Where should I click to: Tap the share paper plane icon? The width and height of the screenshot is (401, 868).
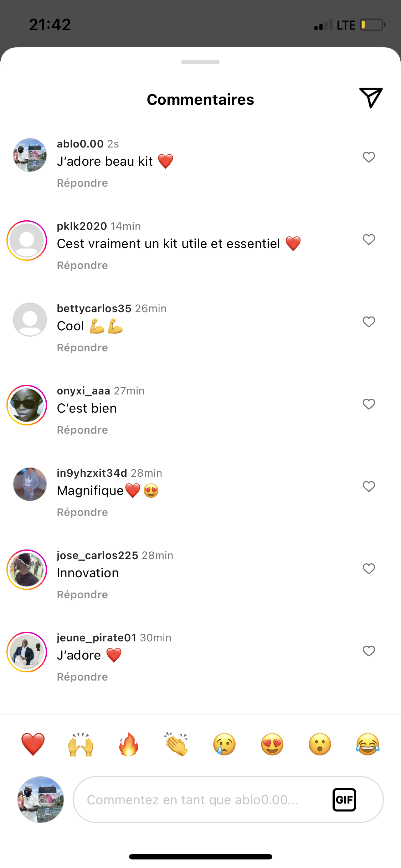[371, 97]
